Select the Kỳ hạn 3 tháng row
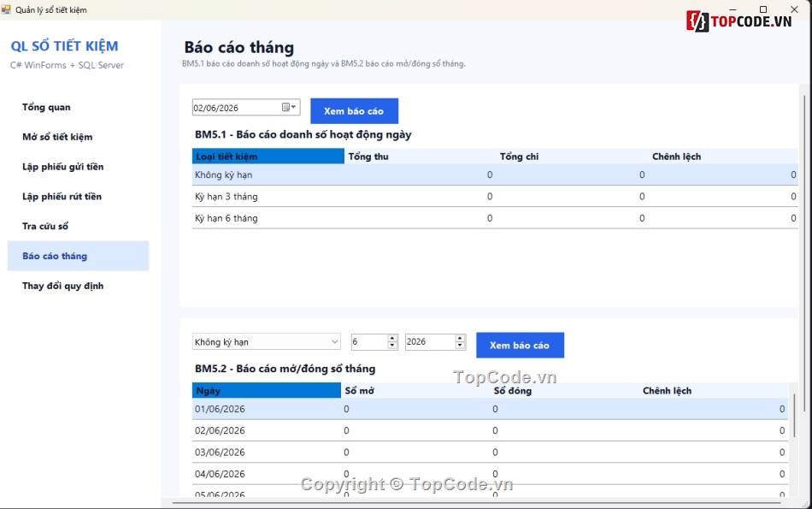Image resolution: width=812 pixels, height=509 pixels. (495, 197)
